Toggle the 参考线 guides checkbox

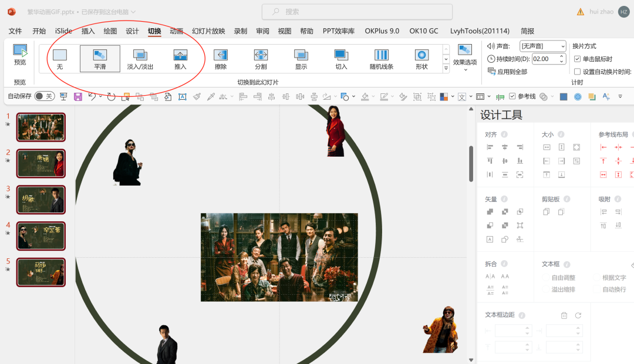click(x=512, y=96)
